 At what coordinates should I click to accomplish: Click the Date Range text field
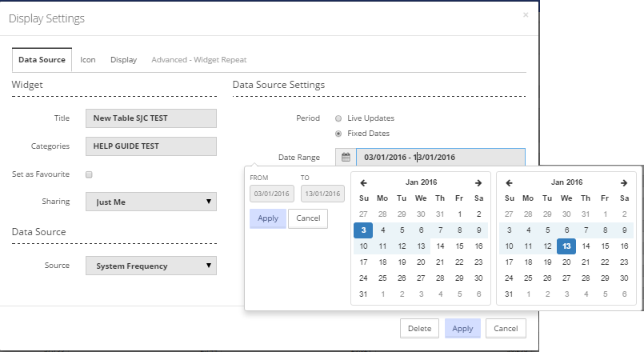pos(440,158)
